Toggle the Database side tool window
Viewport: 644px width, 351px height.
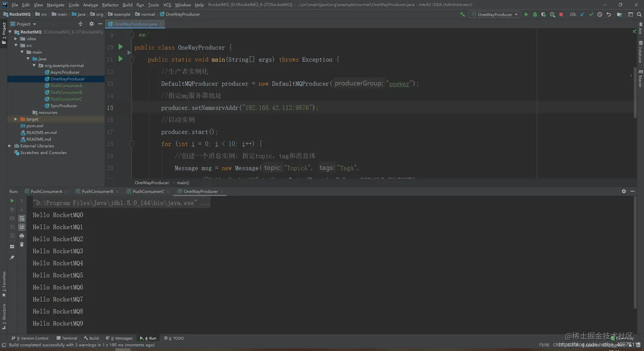(640, 51)
